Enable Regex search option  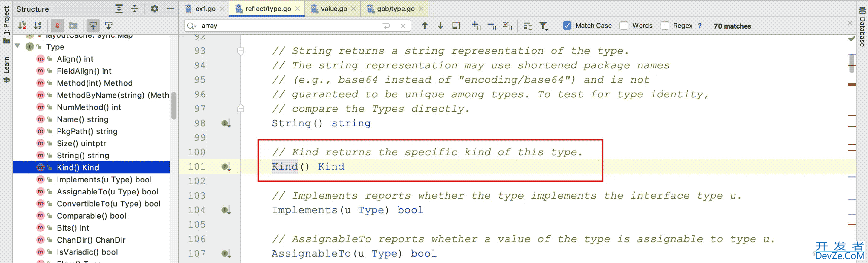coord(665,26)
